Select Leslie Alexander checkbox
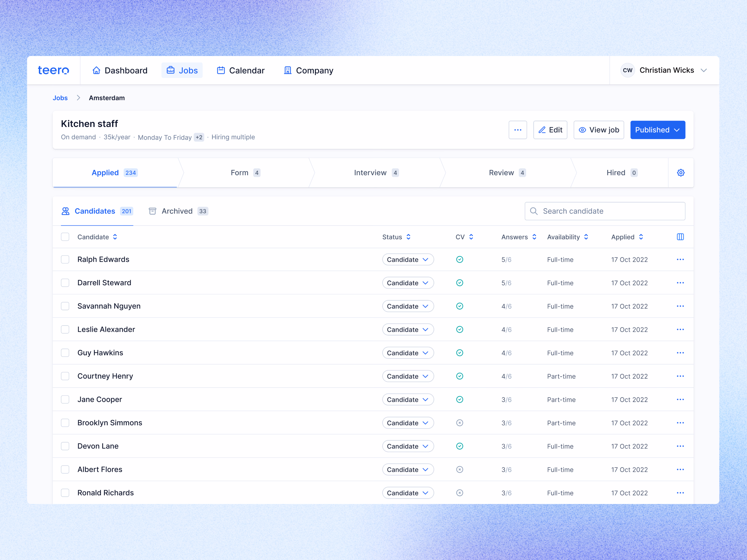The image size is (747, 560). (x=65, y=329)
